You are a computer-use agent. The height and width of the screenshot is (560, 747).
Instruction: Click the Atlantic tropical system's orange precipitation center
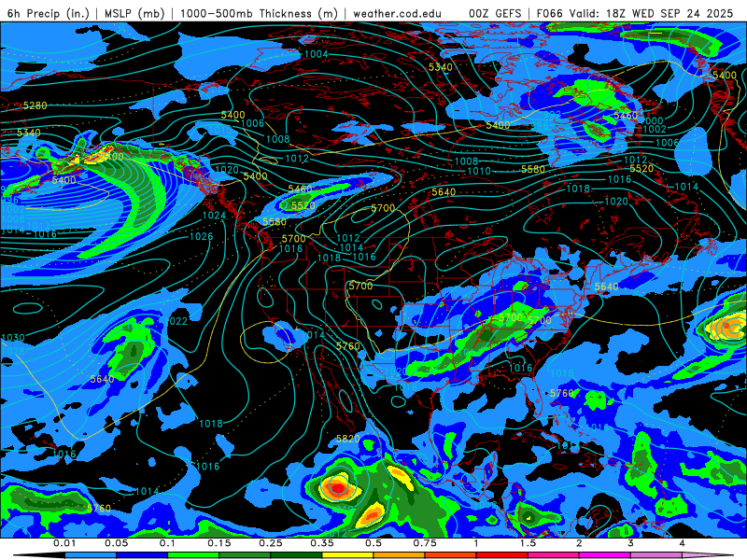[728, 328]
